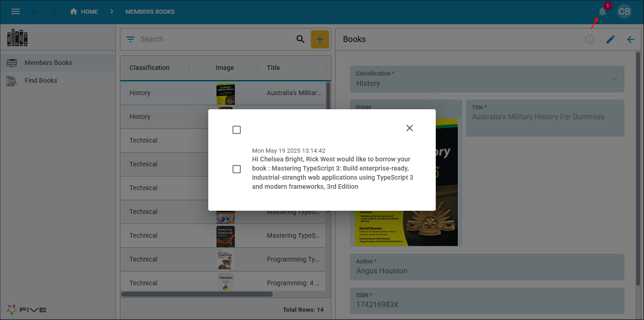Open the filter list icon beside Search

click(x=130, y=39)
